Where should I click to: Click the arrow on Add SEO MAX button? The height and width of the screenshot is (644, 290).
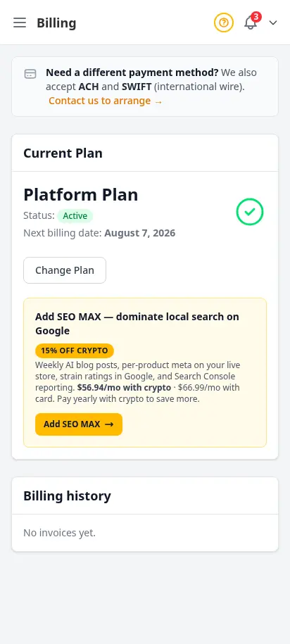point(109,424)
